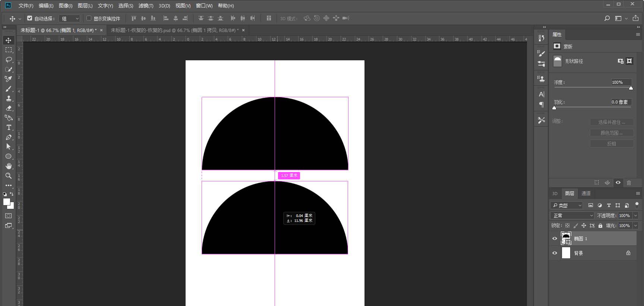The width and height of the screenshot is (644, 306).
Task: Open the Properties panel menu
Action: (x=638, y=34)
